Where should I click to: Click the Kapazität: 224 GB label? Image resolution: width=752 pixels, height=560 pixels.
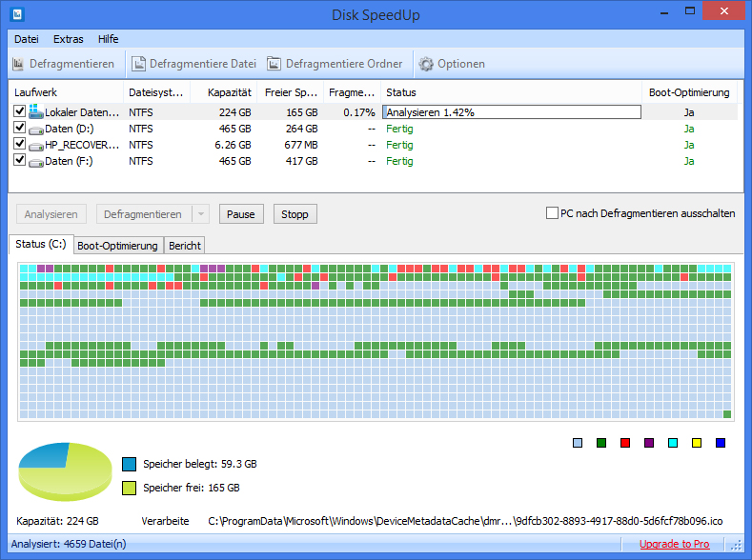57,521
